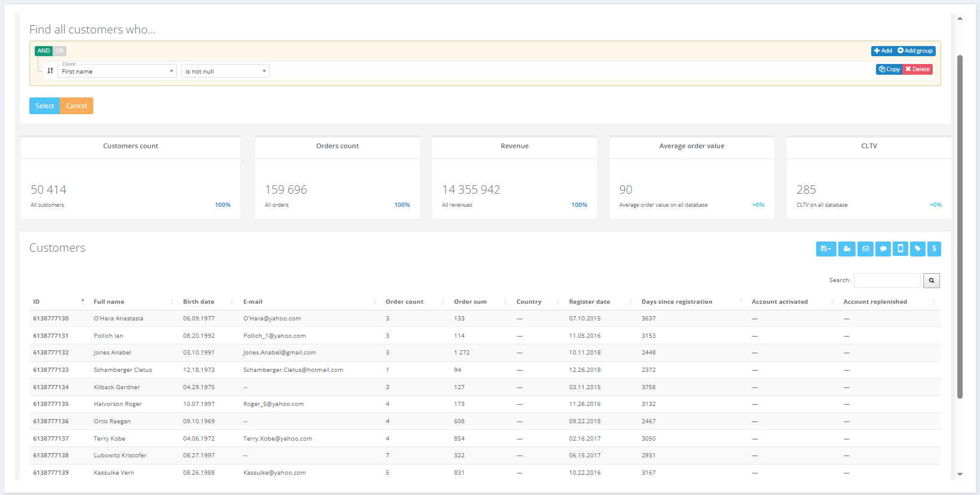
Task: Click the red Delete rule button
Action: pos(917,69)
